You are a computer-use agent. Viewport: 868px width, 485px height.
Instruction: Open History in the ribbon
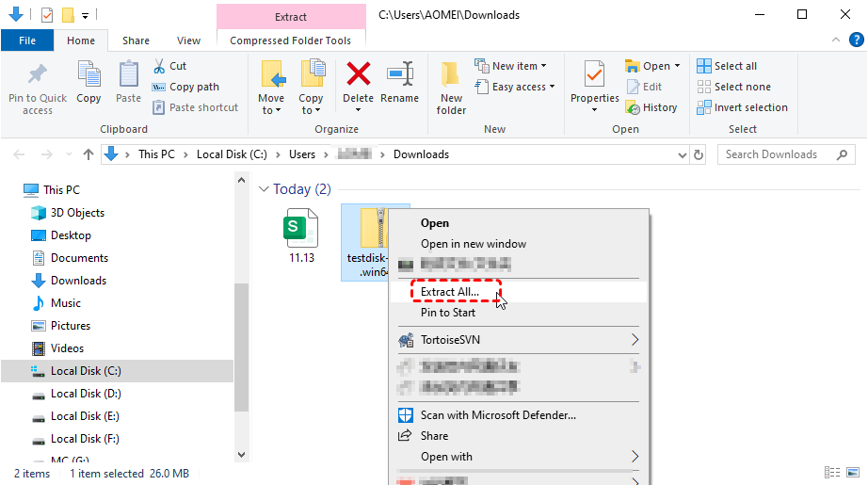[x=651, y=107]
